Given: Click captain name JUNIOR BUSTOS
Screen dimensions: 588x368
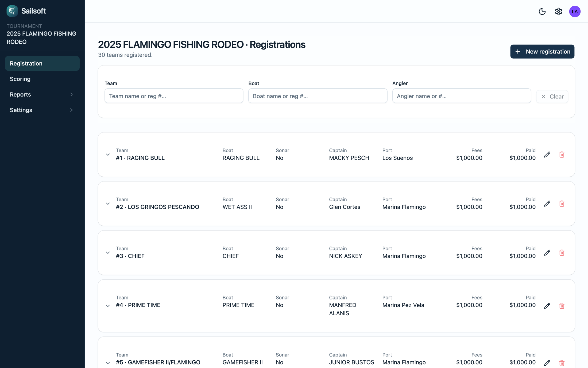Looking at the screenshot, I should pos(351,362).
